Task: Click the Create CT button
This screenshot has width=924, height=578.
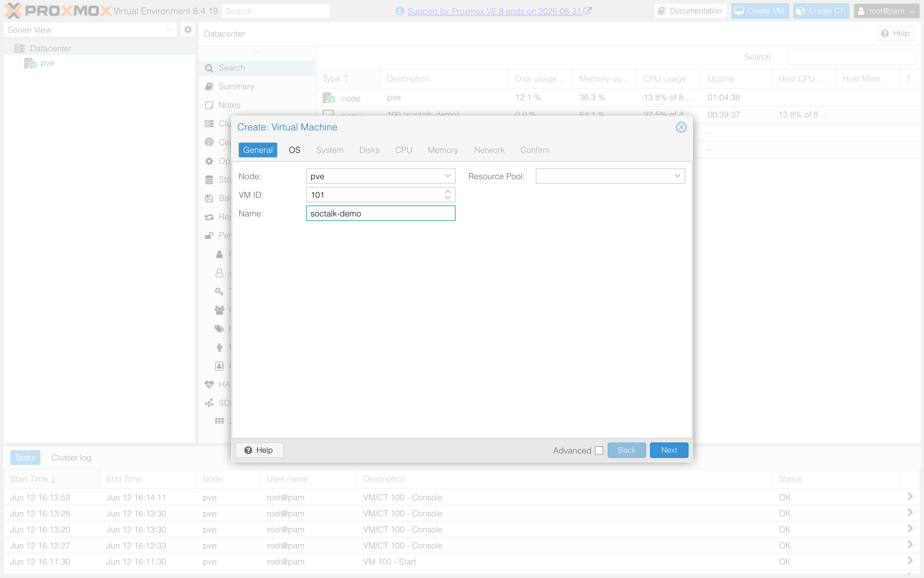Action: pyautogui.click(x=821, y=11)
